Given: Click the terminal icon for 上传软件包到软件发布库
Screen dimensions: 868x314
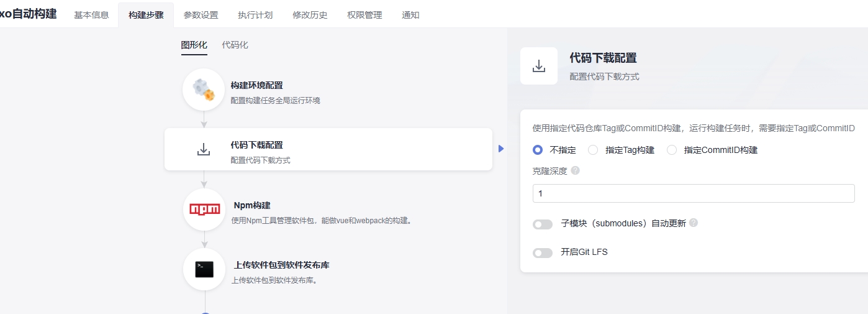Looking at the screenshot, I should [204, 269].
